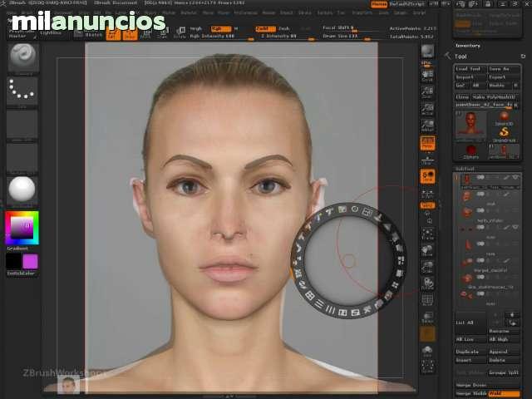
Task: Click the Solo mode icon
Action: click(x=427, y=351)
